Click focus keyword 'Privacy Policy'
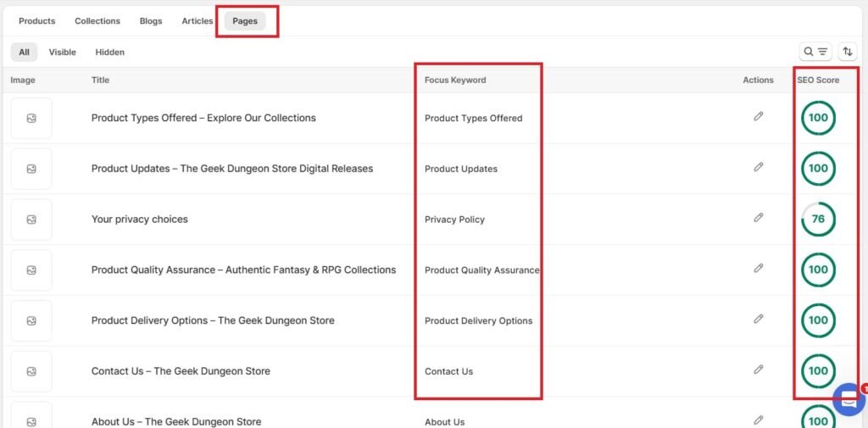Viewport: 868px width, 428px height. click(x=454, y=220)
